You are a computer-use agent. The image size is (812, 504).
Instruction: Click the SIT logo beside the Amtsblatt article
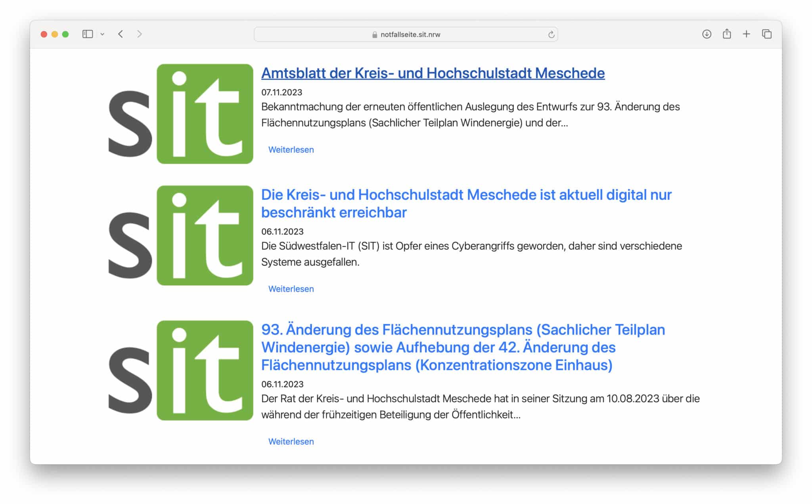181,114
